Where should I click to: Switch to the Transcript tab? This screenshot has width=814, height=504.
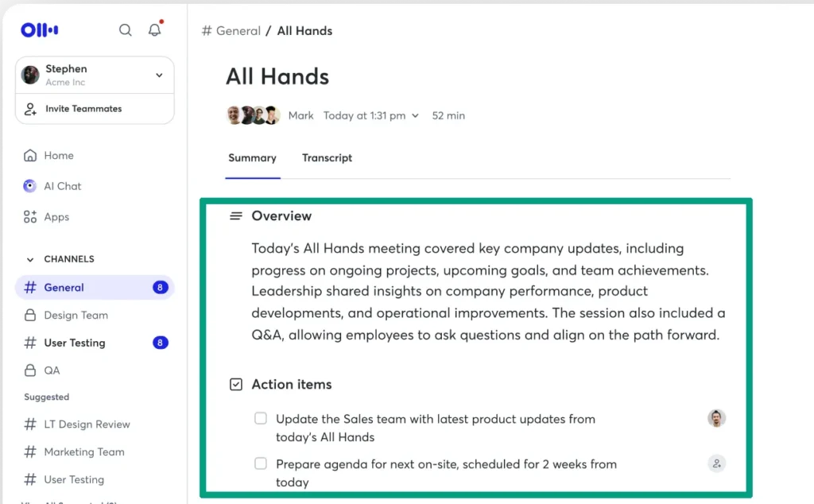coord(327,157)
